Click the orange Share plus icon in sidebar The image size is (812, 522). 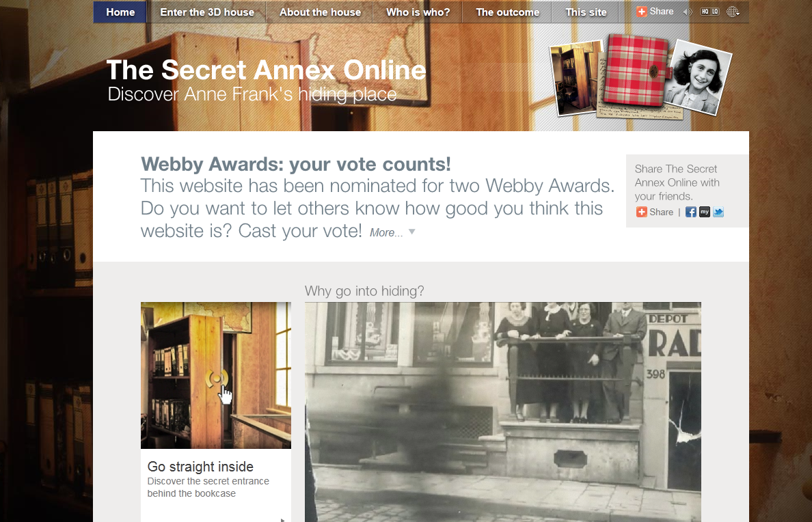(x=642, y=212)
